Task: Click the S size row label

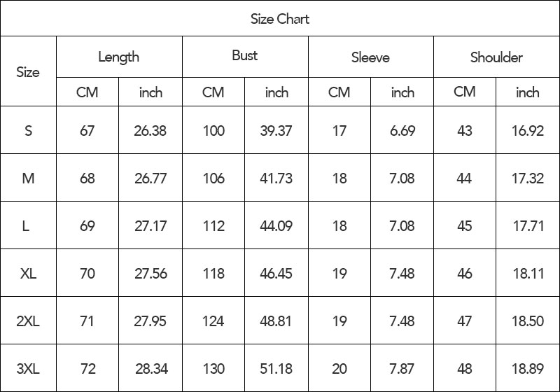Action: 28,130
